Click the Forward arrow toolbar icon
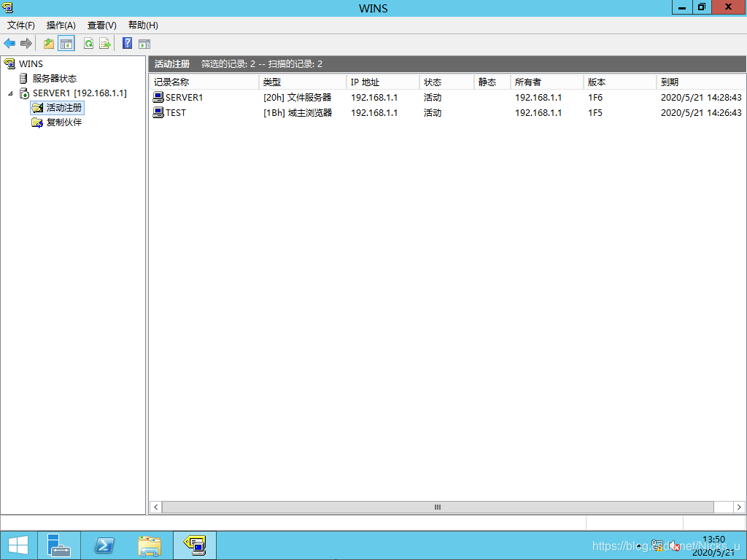 coord(26,44)
